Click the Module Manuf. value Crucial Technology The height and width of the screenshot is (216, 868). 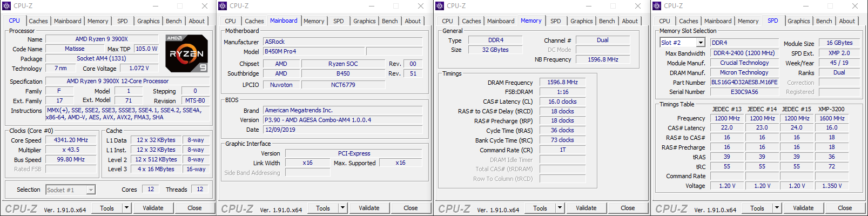tap(744, 63)
